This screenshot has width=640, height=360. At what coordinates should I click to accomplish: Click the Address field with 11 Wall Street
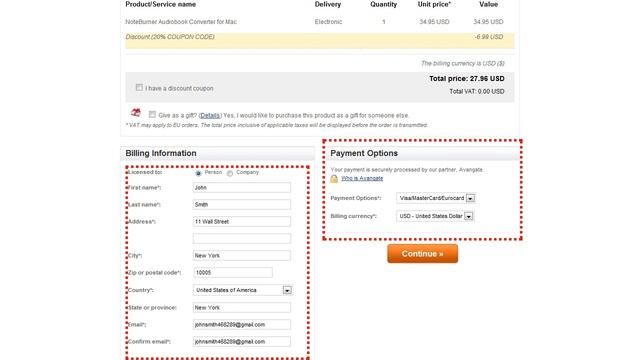[242, 222]
